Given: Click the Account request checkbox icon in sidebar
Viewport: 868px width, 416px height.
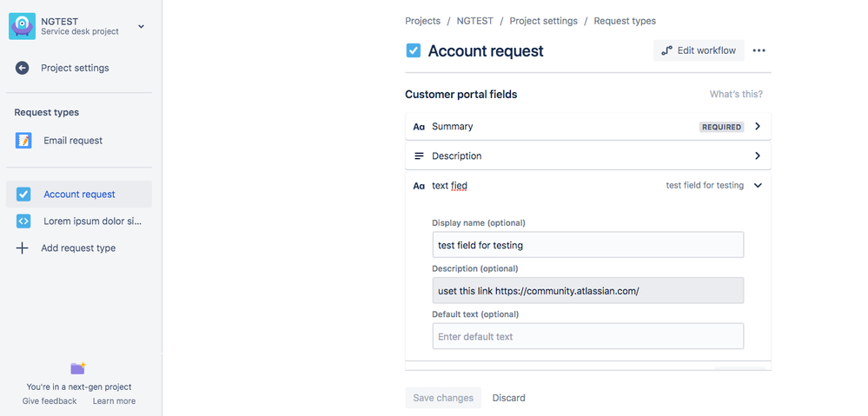Looking at the screenshot, I should (23, 195).
